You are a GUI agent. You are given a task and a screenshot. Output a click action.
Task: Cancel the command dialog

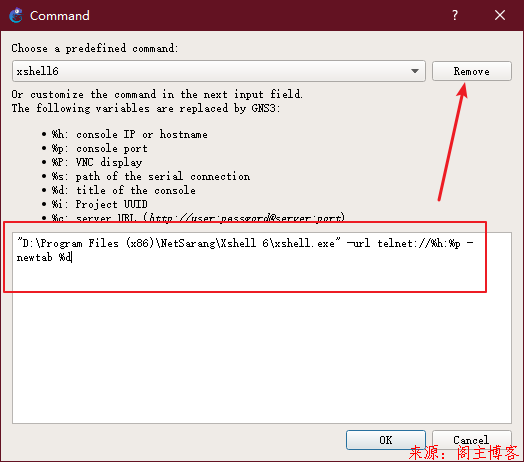pos(472,440)
